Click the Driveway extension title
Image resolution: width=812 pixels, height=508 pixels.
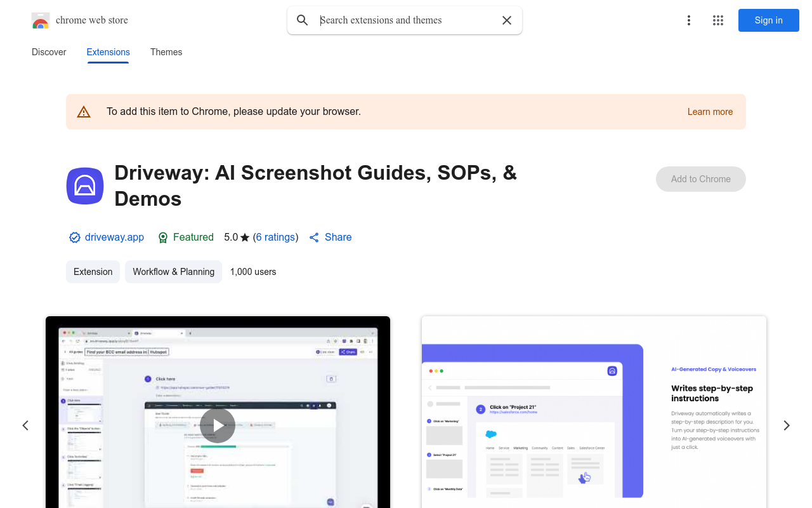click(316, 186)
